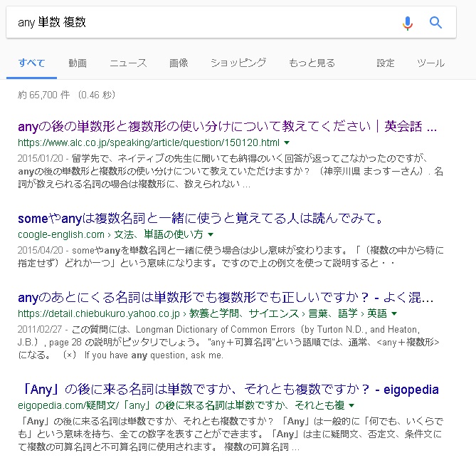The width and height of the screenshot is (476, 458).
Task: Switch to the 動画 tab
Action: (x=78, y=63)
